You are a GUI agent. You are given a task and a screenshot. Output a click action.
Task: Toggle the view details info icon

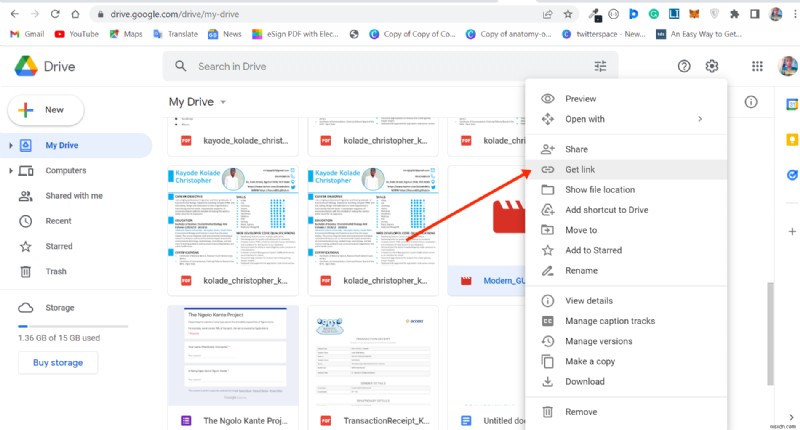(x=751, y=102)
